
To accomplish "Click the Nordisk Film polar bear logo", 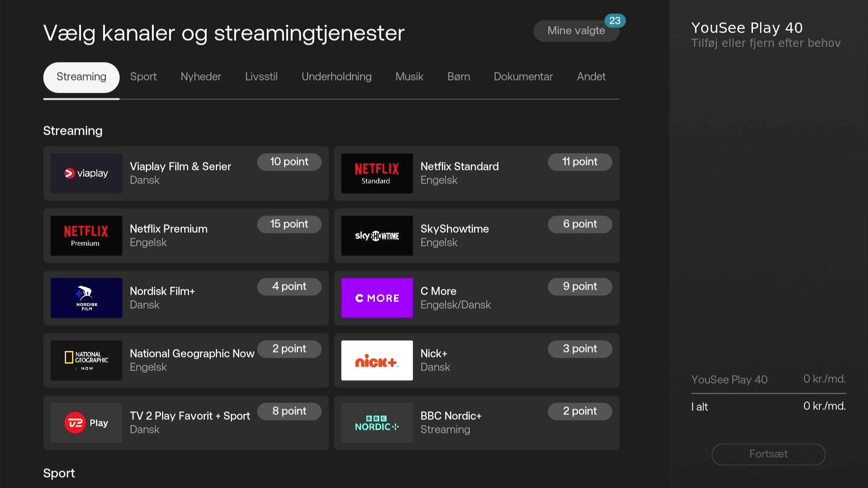I will coord(86,298).
